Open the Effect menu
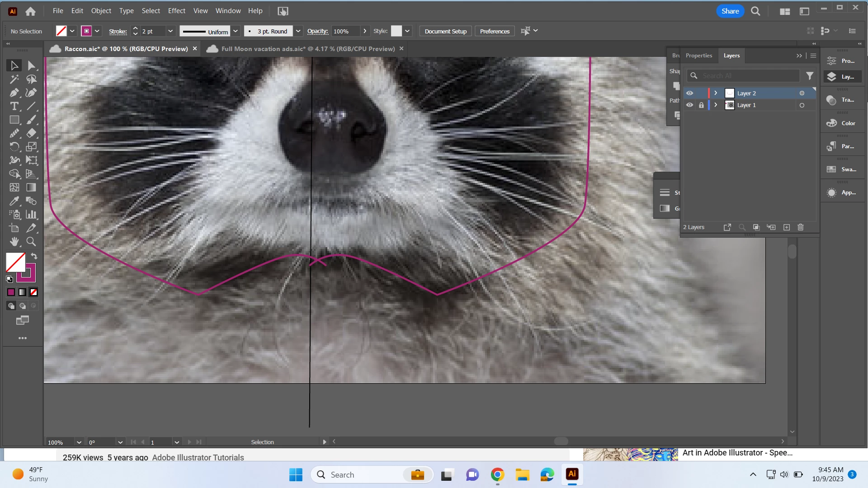Viewport: 868px width, 488px height. pos(176,11)
